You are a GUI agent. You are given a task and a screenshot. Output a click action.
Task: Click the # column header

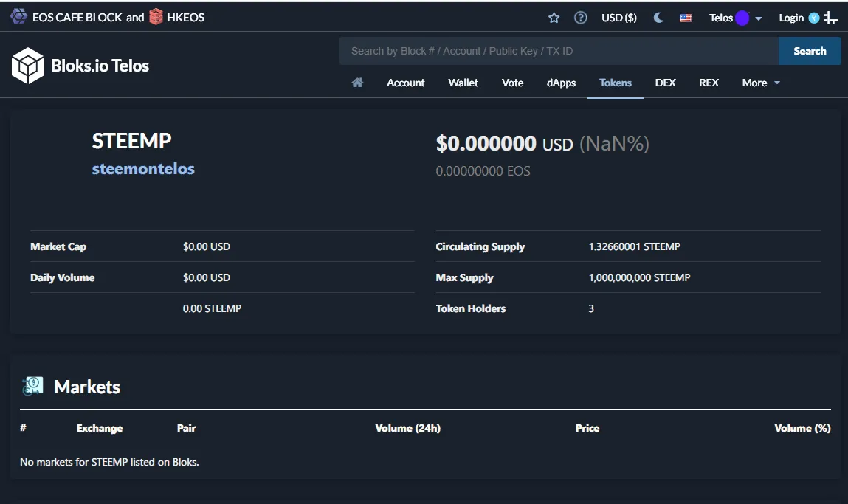[x=23, y=428]
